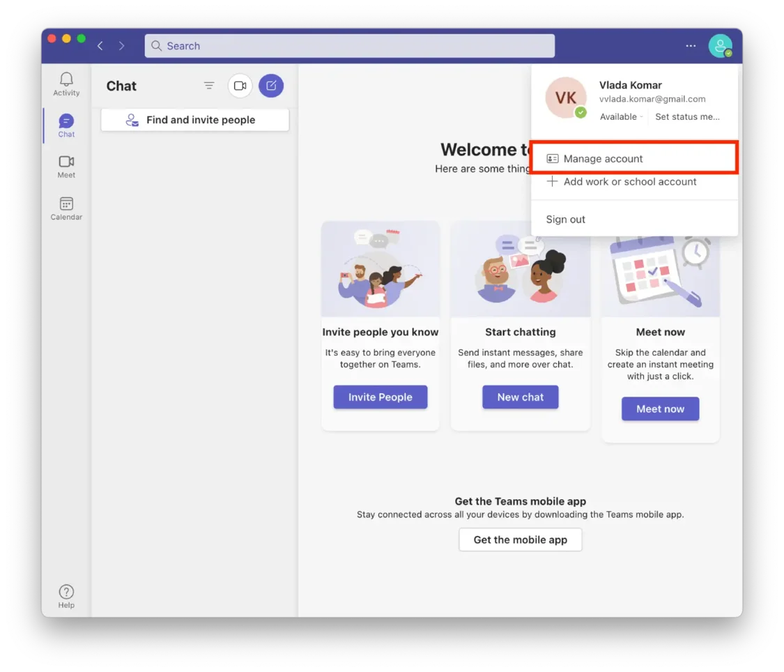This screenshot has height=672, width=784.
Task: Start a video call with camera icon
Action: (240, 86)
